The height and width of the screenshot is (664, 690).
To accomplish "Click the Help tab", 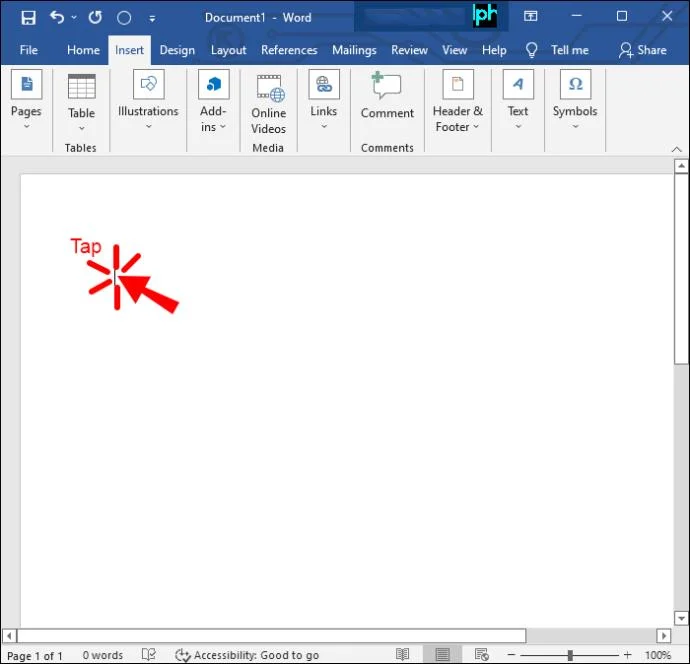I will [x=494, y=50].
